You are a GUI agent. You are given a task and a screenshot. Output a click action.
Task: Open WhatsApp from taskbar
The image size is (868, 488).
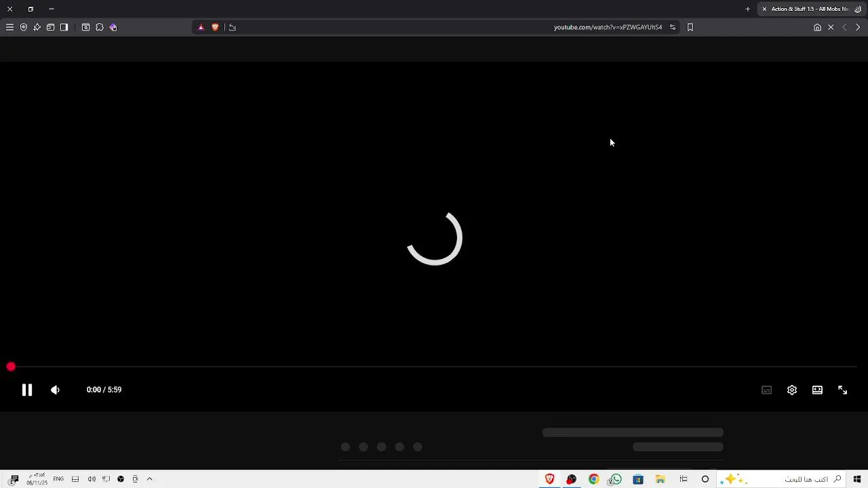616,479
